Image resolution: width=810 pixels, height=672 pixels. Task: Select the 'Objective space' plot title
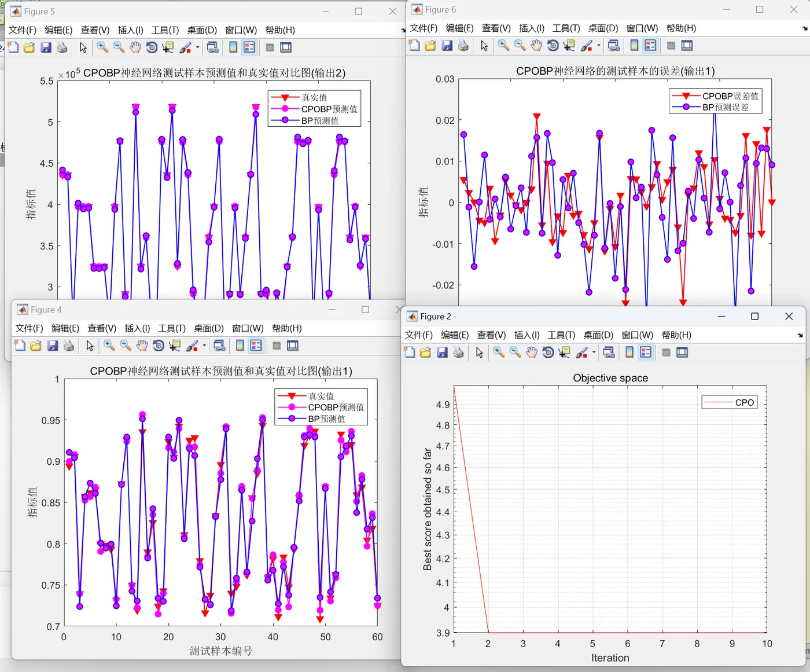[610, 378]
